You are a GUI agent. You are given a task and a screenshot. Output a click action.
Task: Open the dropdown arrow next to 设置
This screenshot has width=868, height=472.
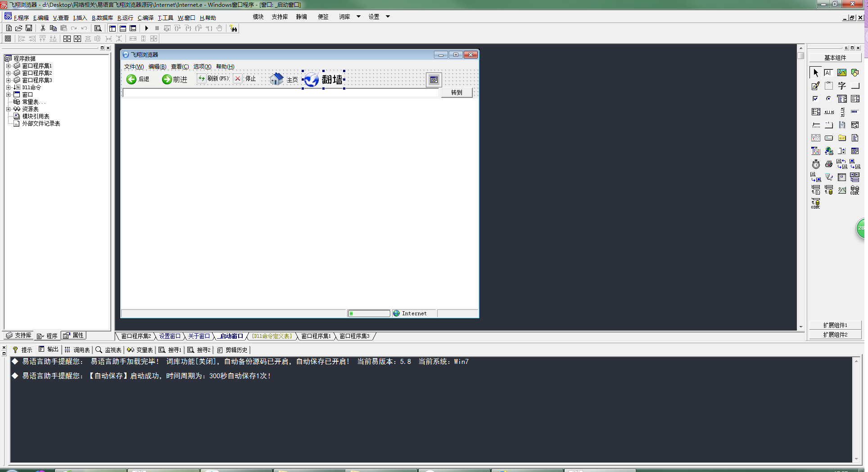(x=388, y=17)
